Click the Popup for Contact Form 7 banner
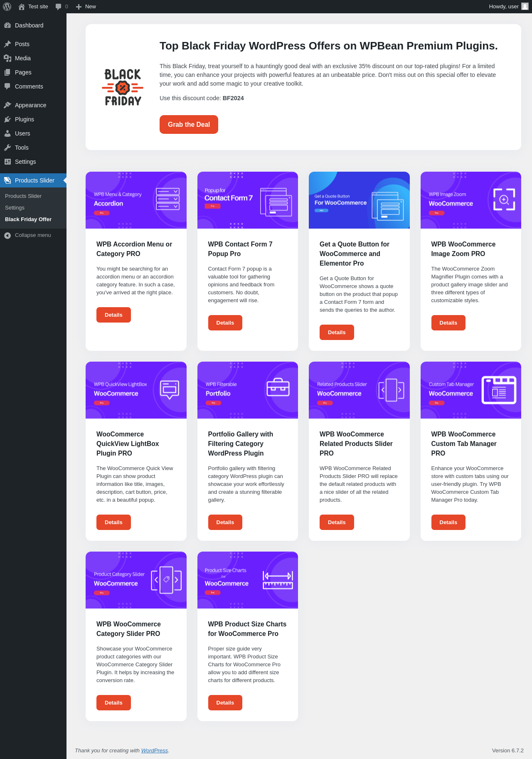The image size is (532, 759). pyautogui.click(x=248, y=200)
